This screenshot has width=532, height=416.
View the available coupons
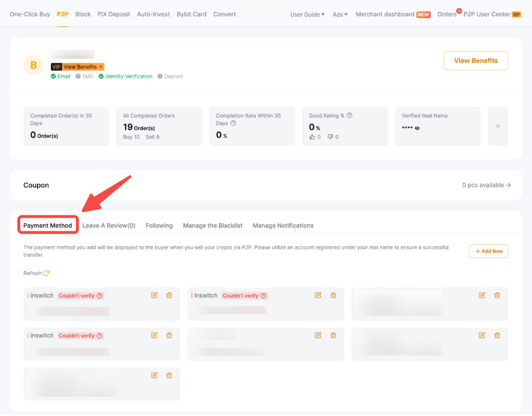coord(486,185)
